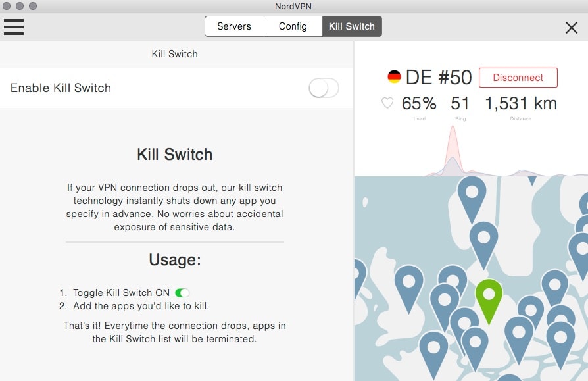Click the green toggle example in Usage
Screen dimensions: 588x381
(x=182, y=293)
